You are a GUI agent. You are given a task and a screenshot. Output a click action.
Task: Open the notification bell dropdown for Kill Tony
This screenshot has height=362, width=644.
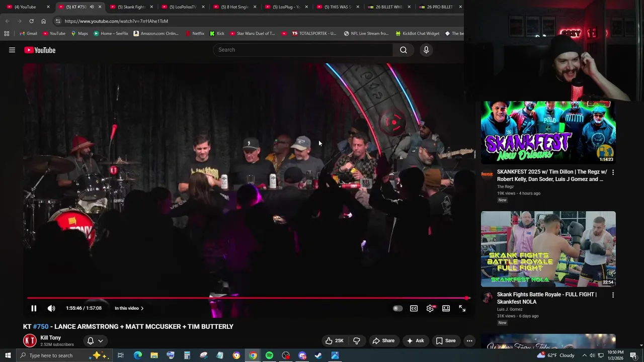[x=95, y=340]
